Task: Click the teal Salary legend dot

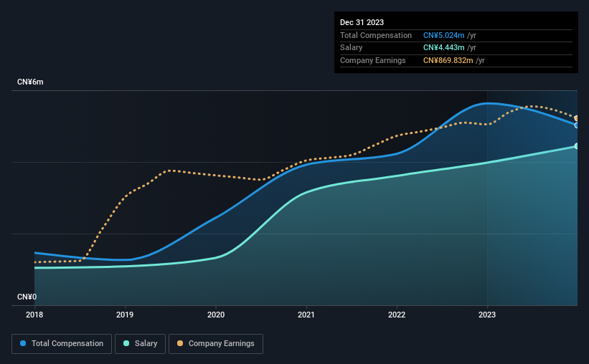Action: click(x=126, y=343)
